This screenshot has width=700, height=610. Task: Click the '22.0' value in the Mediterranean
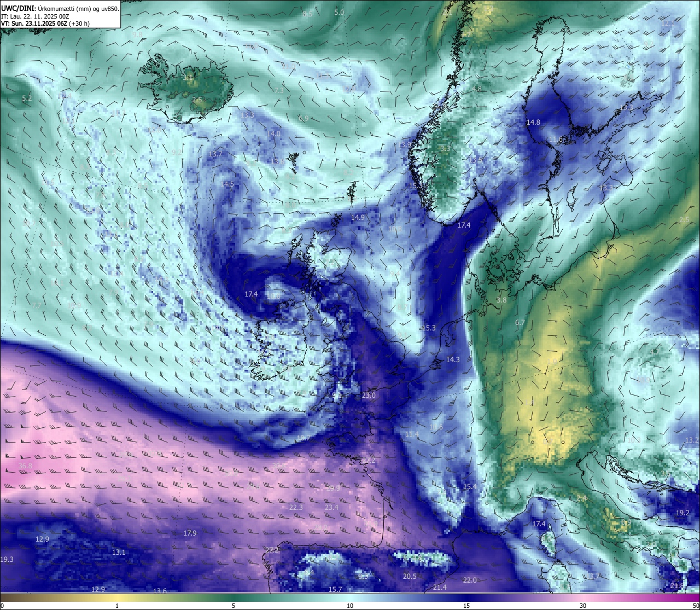click(x=470, y=580)
